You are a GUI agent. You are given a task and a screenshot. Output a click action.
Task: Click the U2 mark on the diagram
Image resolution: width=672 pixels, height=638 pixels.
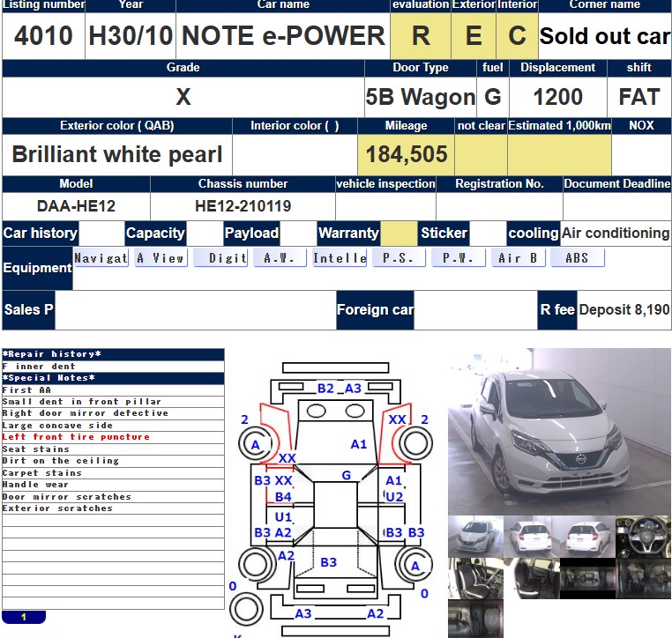[394, 497]
